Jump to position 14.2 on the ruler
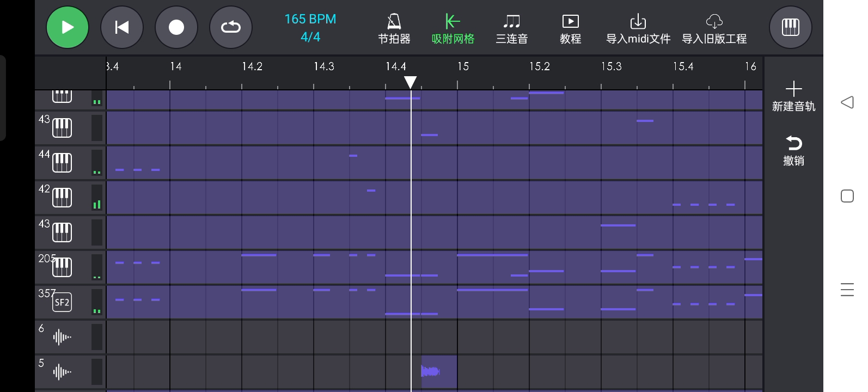868x392 pixels. pyautogui.click(x=252, y=66)
